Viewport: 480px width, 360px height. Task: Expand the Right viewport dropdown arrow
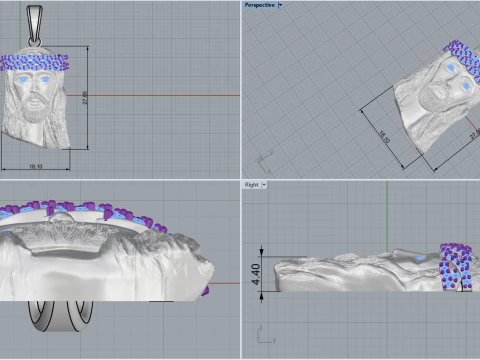pos(264,185)
